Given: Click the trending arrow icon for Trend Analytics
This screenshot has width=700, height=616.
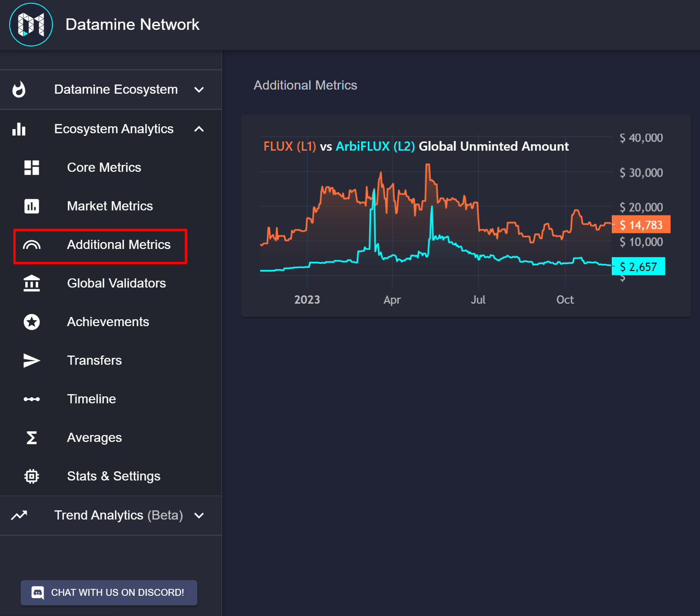Looking at the screenshot, I should tap(19, 515).
